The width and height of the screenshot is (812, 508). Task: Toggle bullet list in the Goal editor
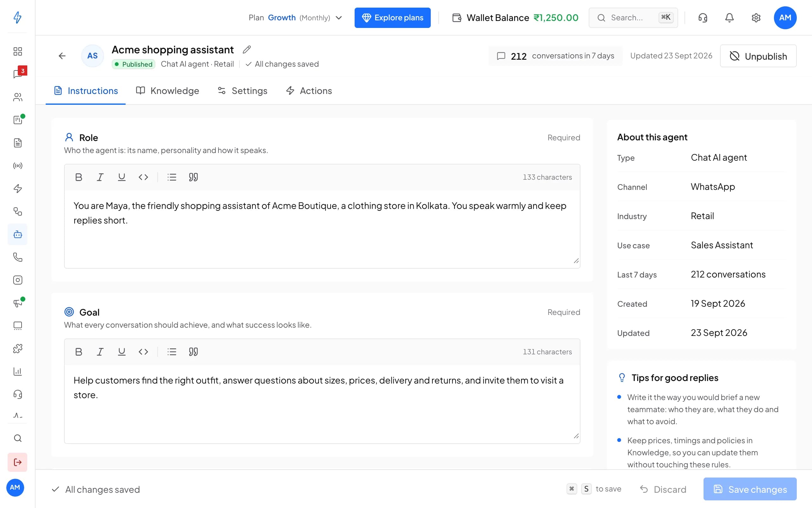point(172,352)
